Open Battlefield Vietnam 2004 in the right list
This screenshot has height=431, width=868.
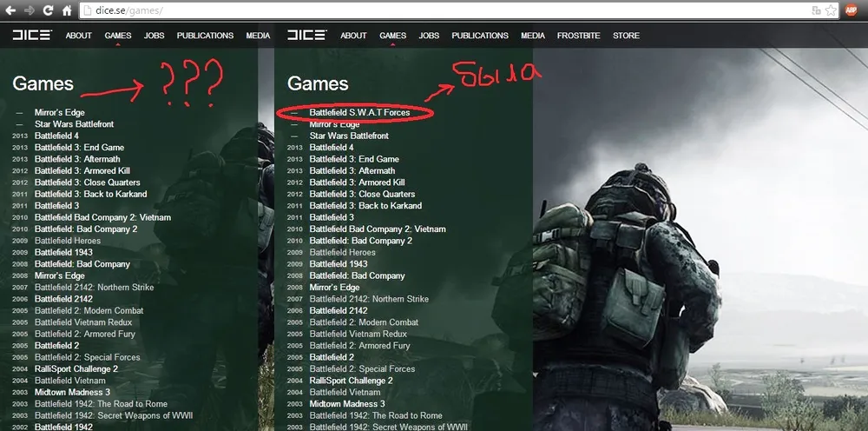[x=345, y=392]
